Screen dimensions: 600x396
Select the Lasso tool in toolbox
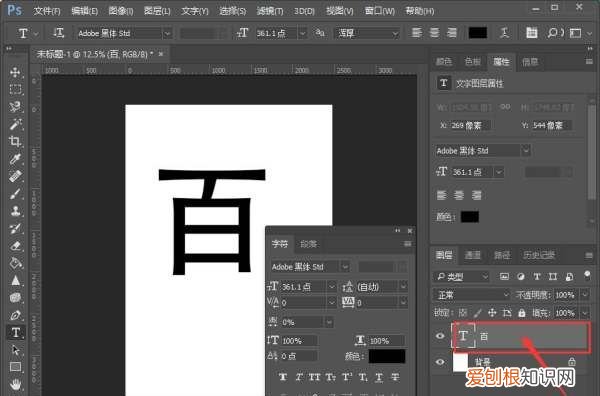point(15,107)
